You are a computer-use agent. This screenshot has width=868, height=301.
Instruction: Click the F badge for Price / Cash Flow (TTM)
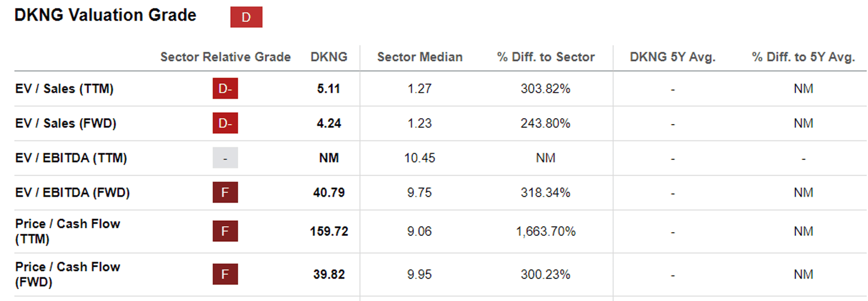coord(225,232)
